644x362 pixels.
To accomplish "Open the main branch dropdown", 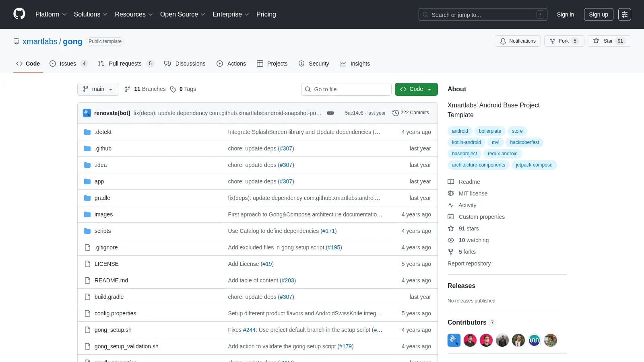I will point(98,89).
